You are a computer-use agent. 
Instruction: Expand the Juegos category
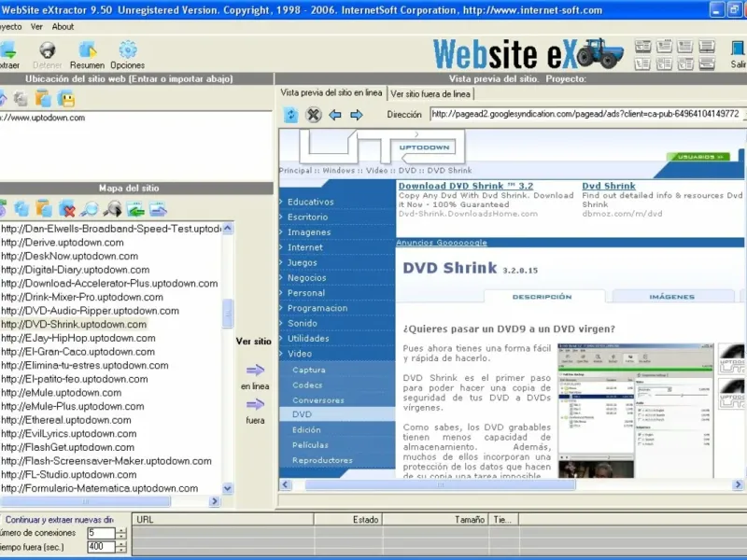[302, 263]
